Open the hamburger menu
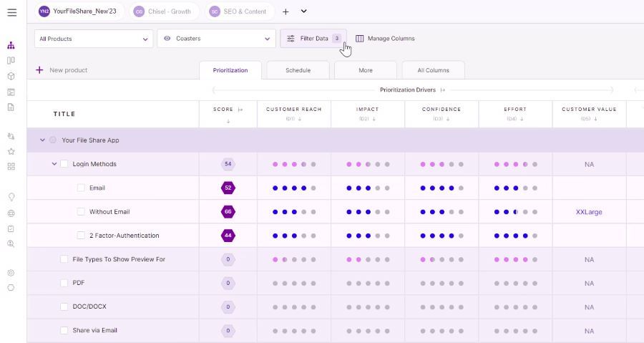This screenshot has width=644, height=343. (12, 12)
